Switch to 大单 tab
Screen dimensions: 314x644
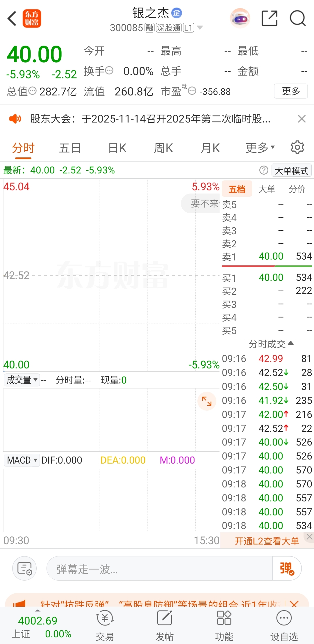click(x=267, y=189)
